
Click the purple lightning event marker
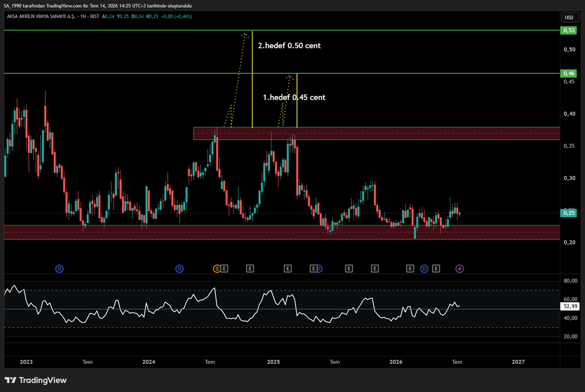(460, 268)
